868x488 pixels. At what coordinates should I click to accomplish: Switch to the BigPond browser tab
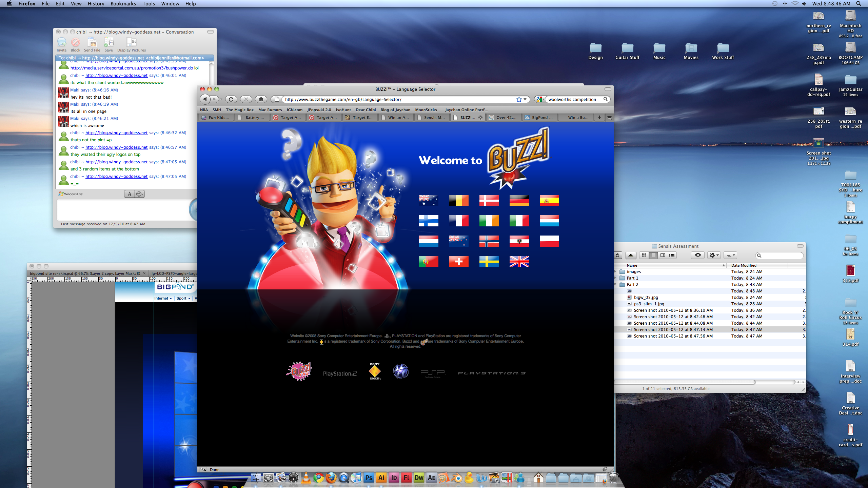539,118
